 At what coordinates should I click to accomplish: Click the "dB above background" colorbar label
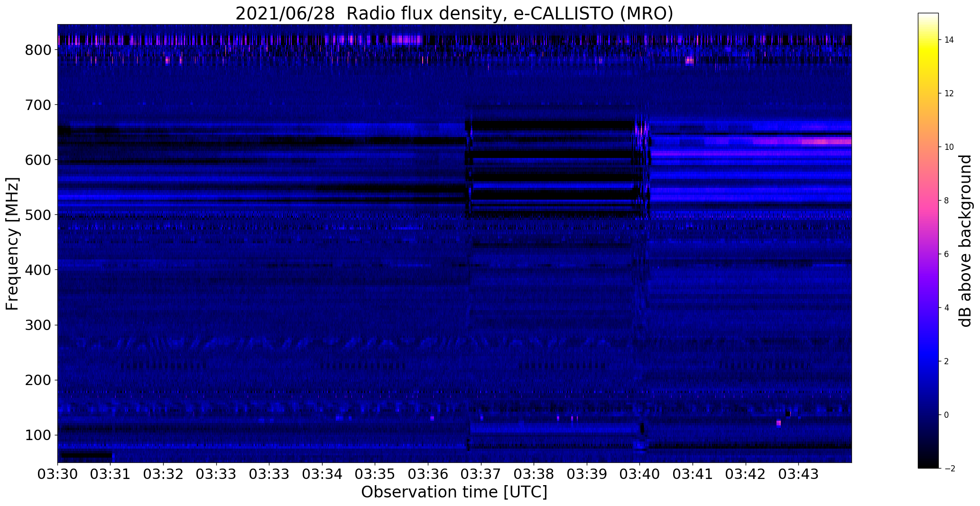point(965,241)
